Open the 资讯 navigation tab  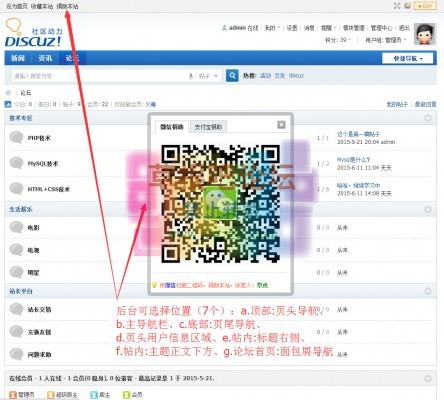(x=45, y=58)
